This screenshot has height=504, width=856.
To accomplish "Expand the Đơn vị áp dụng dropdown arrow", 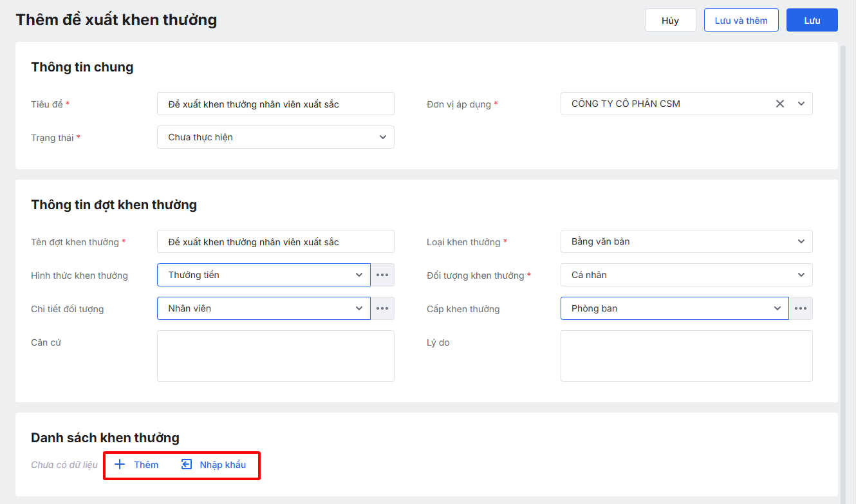I will click(801, 104).
